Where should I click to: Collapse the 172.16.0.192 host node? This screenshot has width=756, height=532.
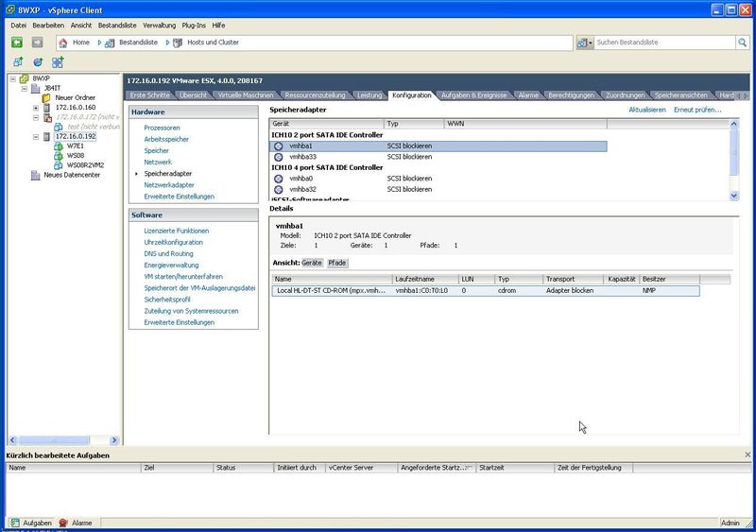click(x=36, y=137)
